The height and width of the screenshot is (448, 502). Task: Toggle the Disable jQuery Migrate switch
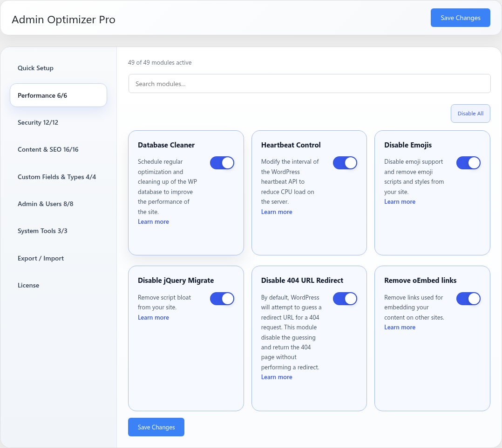click(x=222, y=299)
